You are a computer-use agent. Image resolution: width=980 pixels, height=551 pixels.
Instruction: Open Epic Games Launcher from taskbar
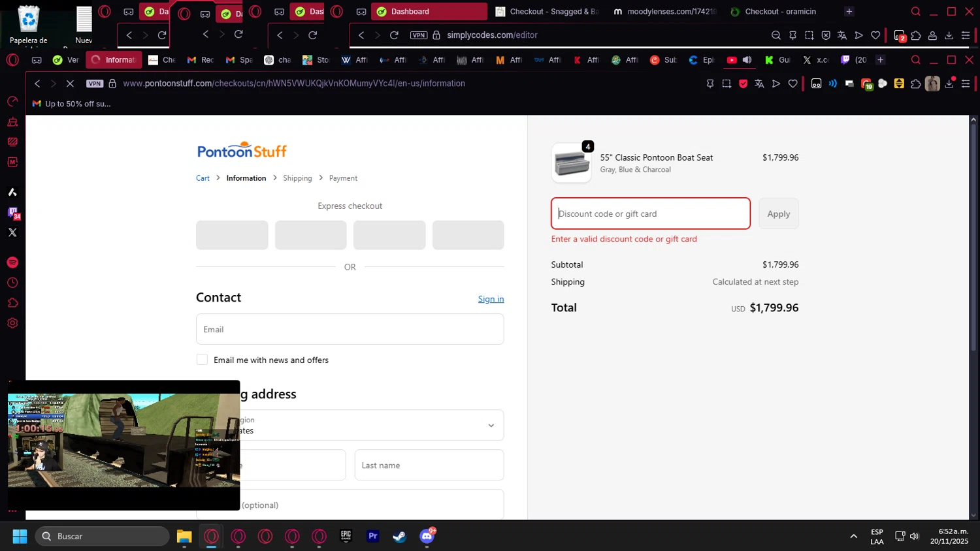pos(346,536)
